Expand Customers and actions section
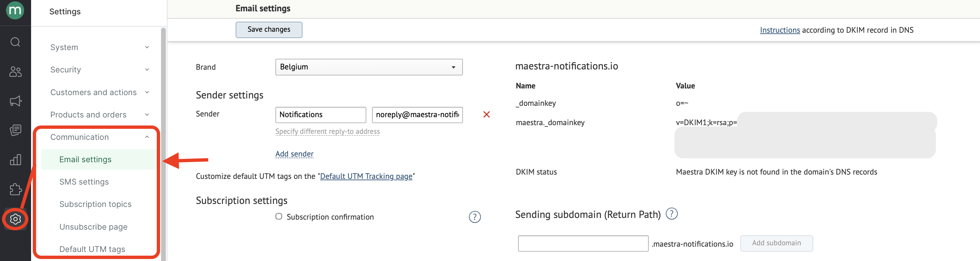This screenshot has height=261, width=980. click(99, 92)
